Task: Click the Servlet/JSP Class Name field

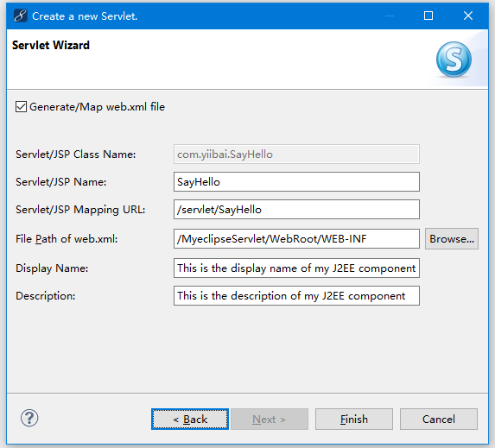Action: (x=296, y=155)
